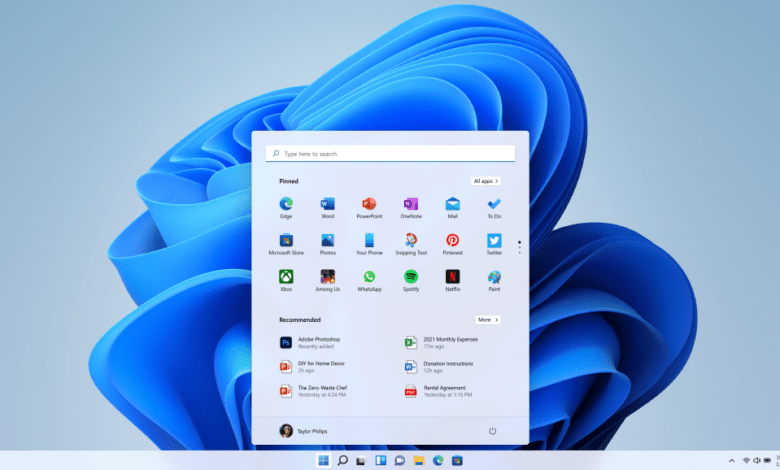Click in the Type here to search box
The width and height of the screenshot is (780, 470).
pos(390,154)
